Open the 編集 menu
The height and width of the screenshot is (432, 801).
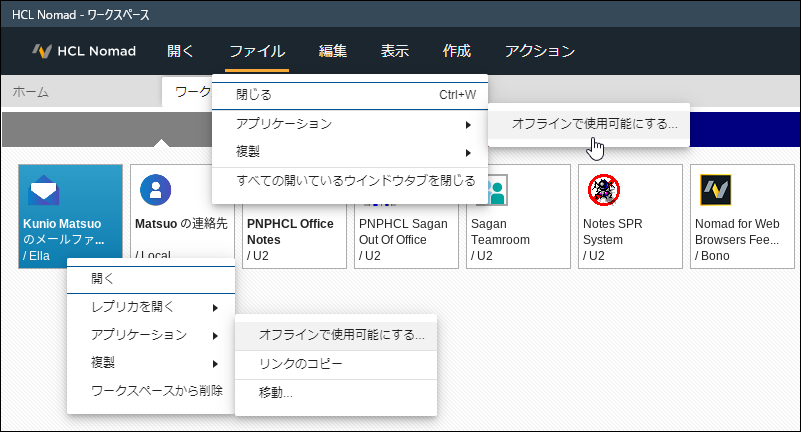(x=333, y=51)
